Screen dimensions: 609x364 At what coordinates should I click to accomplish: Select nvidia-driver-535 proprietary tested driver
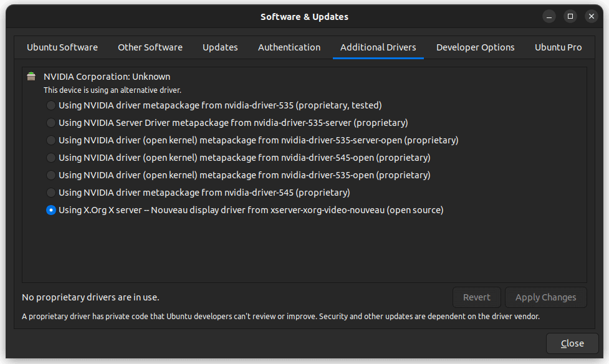[51, 105]
